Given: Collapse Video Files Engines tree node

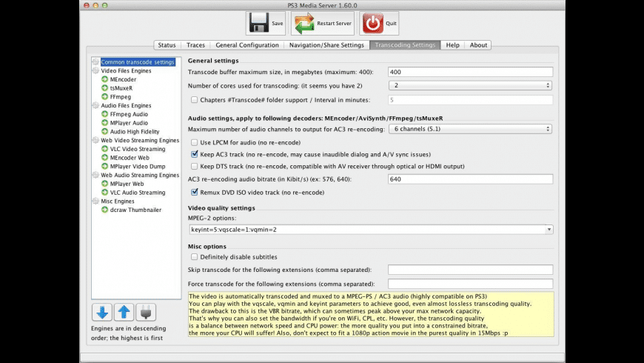Looking at the screenshot, I should pyautogui.click(x=95, y=70).
